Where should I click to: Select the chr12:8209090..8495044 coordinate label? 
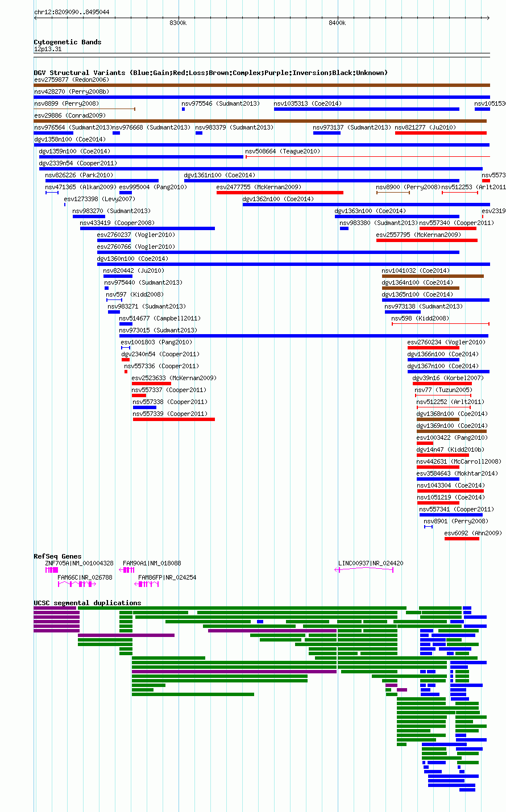pos(72,12)
